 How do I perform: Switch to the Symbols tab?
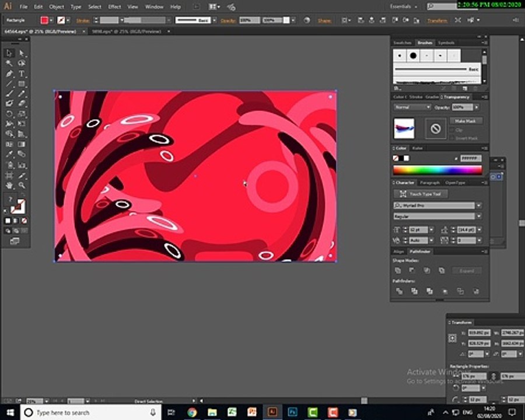point(446,43)
